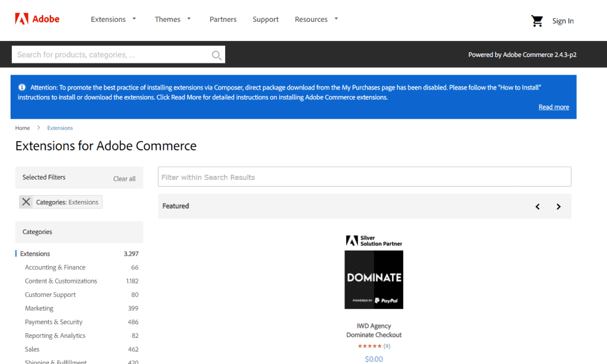Click the Extensions breadcrumb
The height and width of the screenshot is (364, 607).
[x=60, y=128]
